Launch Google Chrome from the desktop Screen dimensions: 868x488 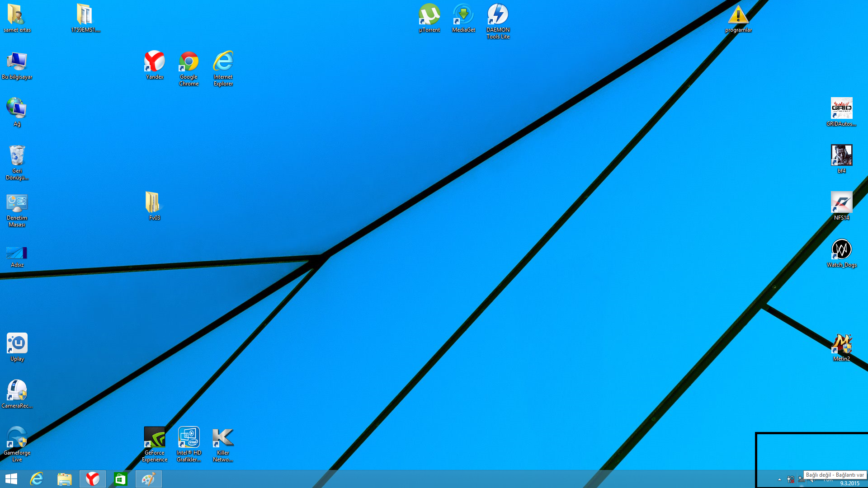point(189,68)
